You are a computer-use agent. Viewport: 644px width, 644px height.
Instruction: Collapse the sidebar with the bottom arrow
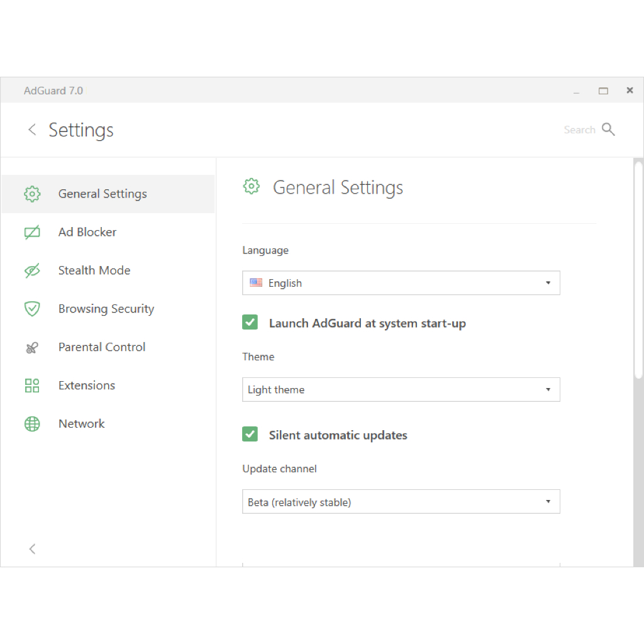32,549
